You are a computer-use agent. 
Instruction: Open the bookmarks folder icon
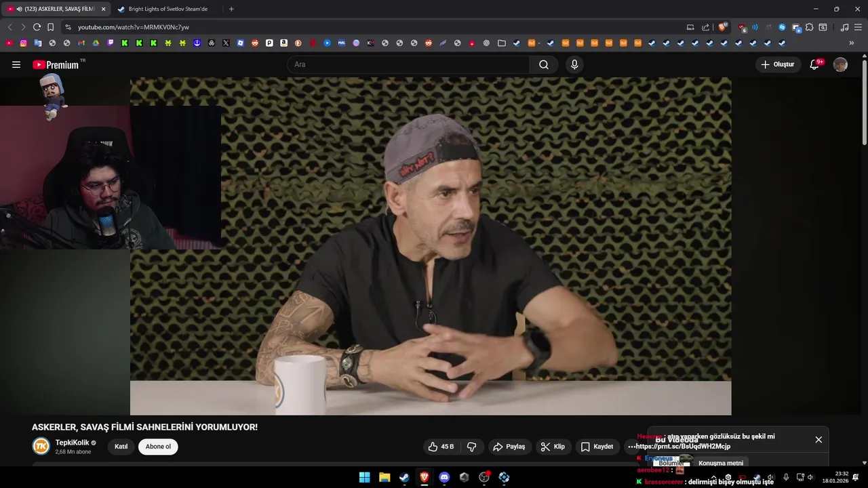tap(501, 43)
